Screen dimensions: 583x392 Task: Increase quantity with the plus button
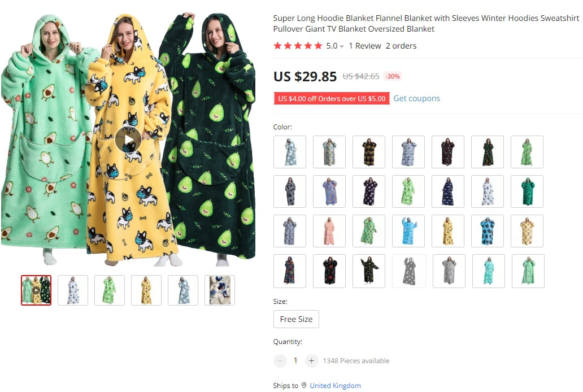[312, 360]
